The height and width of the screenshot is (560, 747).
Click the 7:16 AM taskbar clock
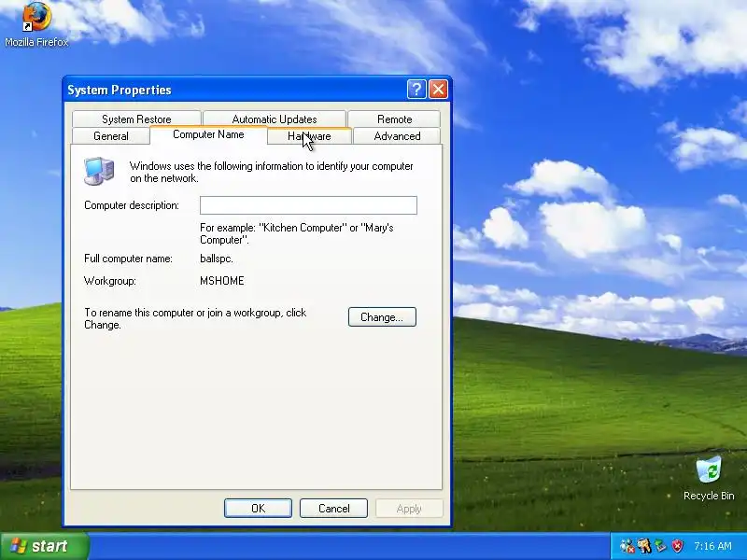[x=712, y=546]
